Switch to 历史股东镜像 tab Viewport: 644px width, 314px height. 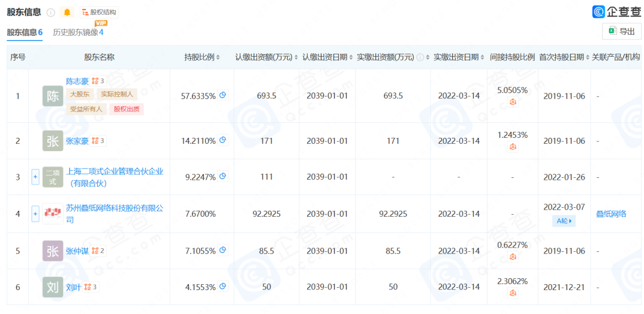pyautogui.click(x=78, y=32)
